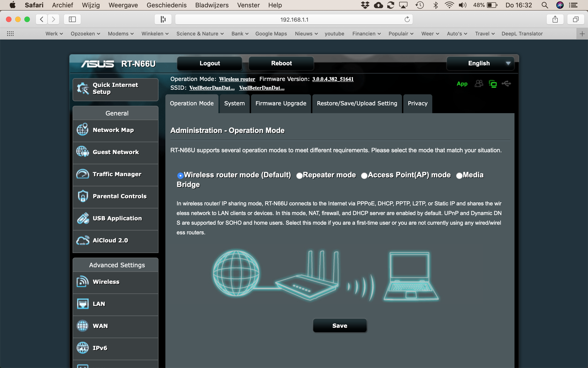Open Spotlight search in menu bar
Image resolution: width=588 pixels, height=368 pixels.
545,5
